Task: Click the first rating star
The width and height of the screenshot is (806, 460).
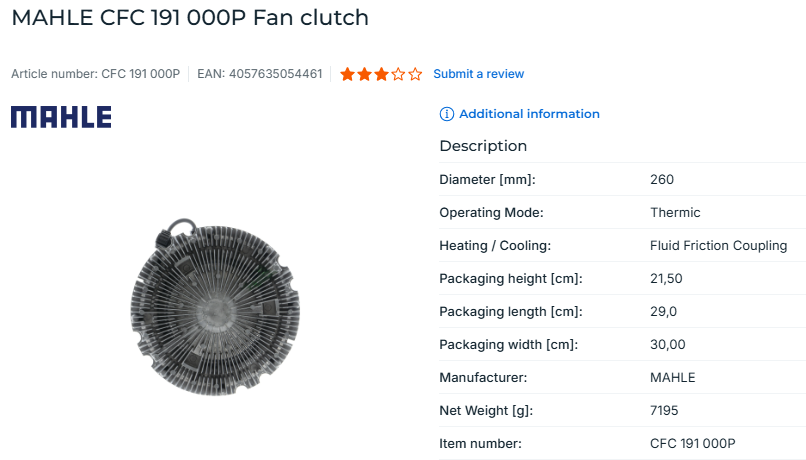Action: (x=348, y=74)
